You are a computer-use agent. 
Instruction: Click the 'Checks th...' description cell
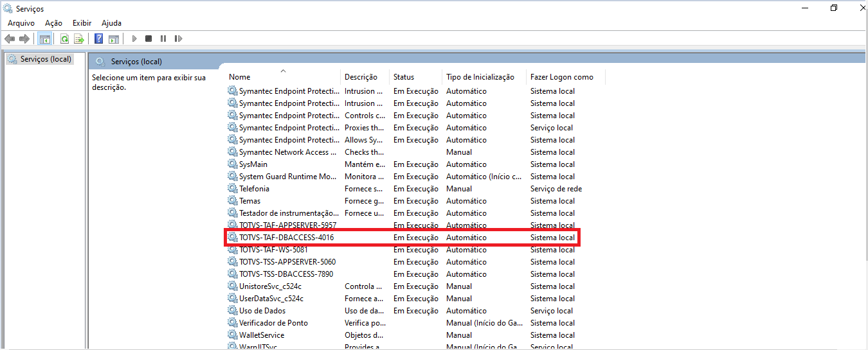point(365,152)
